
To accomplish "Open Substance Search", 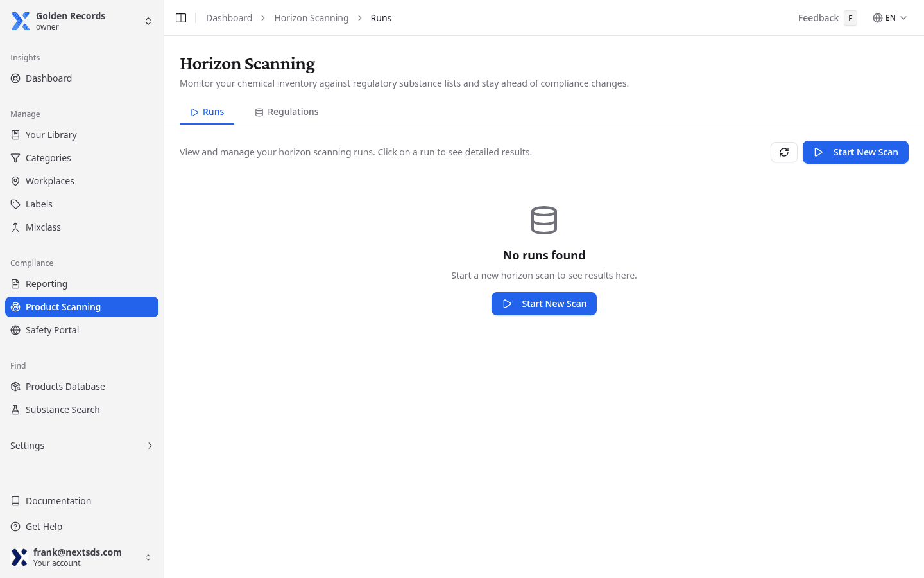I will (62, 409).
